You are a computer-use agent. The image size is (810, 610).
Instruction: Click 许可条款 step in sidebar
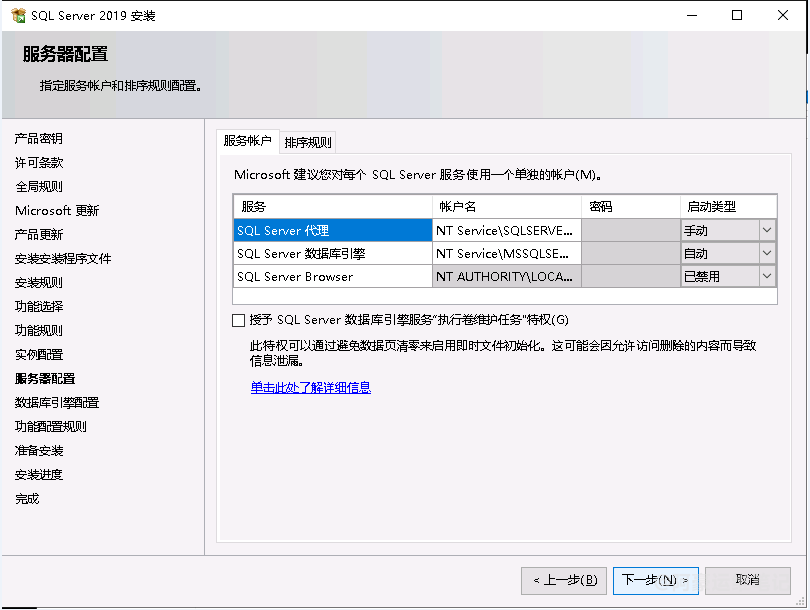(39, 163)
